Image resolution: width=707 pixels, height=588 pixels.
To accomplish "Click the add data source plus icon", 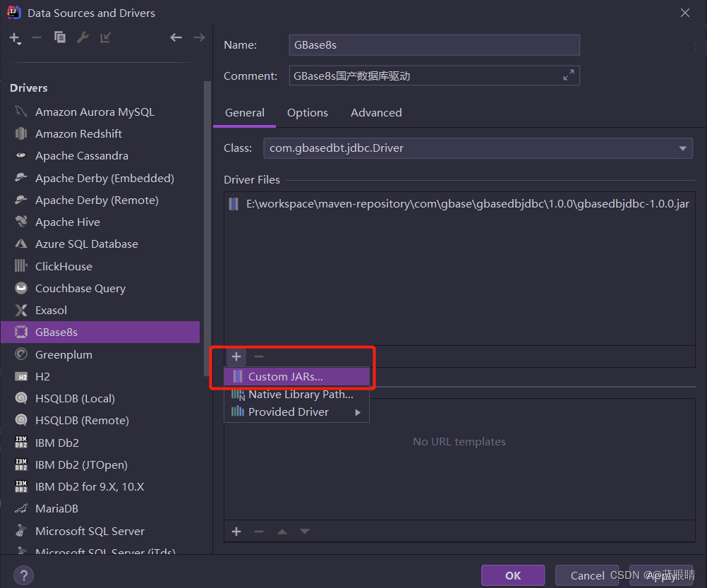I will 15,38.
